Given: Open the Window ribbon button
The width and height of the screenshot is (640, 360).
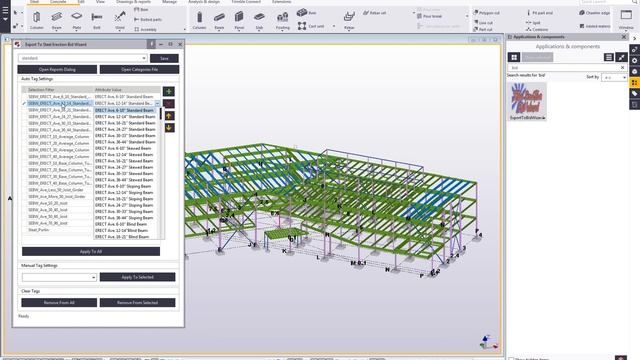Looking at the screenshot, I should (626, 20).
